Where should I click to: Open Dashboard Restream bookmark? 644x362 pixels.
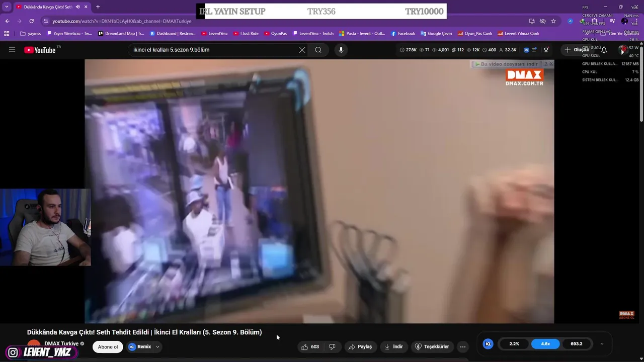(173, 34)
